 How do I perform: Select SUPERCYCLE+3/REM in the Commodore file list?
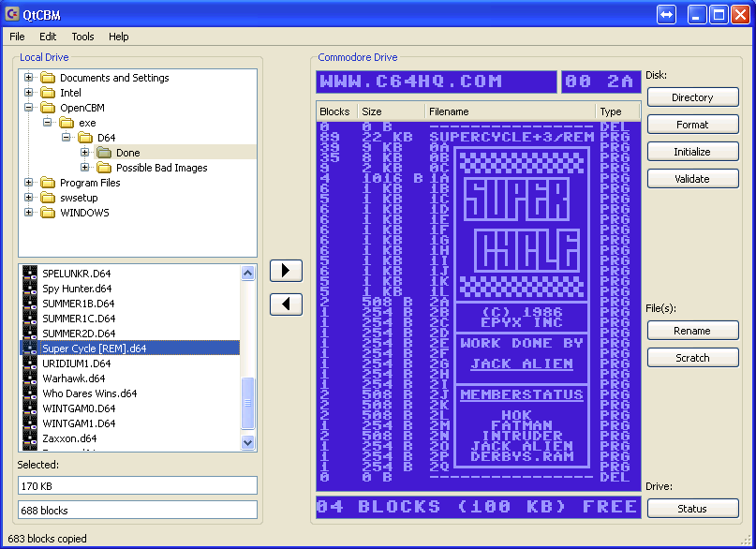click(512, 138)
